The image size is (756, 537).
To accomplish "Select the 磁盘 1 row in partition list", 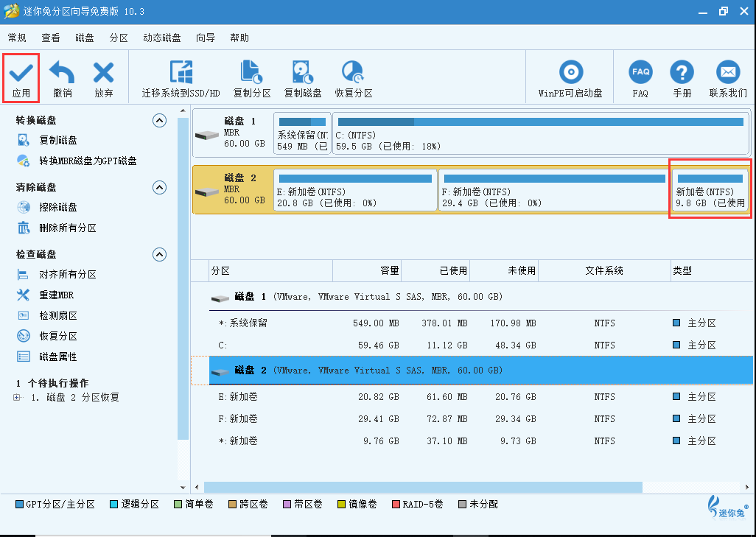I will [481, 297].
